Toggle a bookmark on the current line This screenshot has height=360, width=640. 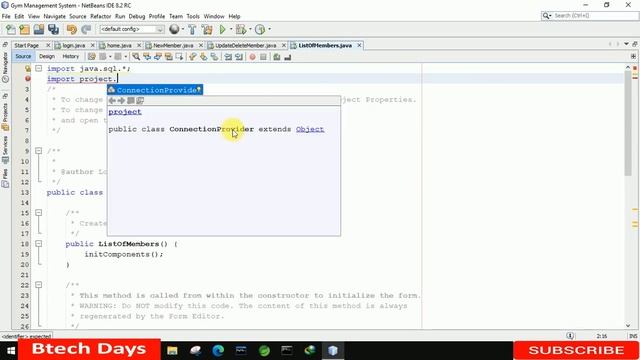click(x=214, y=57)
